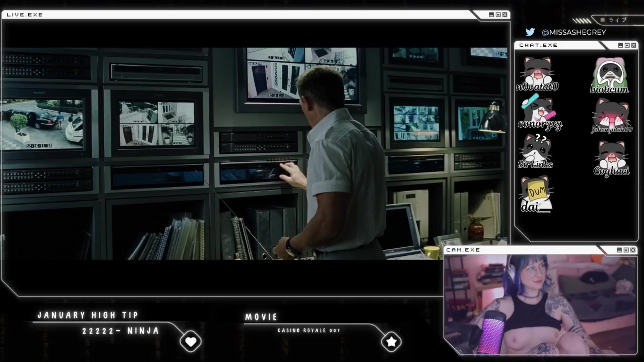
Task: Click the MOVIE heading
Action: (x=261, y=317)
